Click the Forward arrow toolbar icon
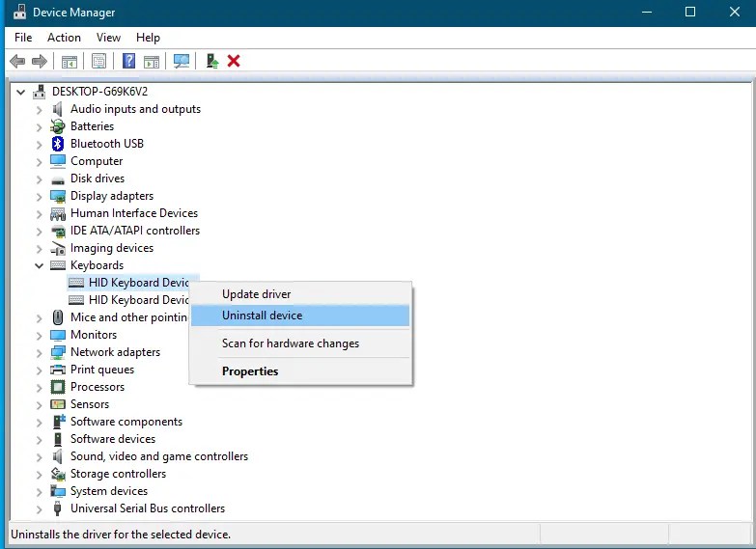Image resolution: width=756 pixels, height=549 pixels. coord(39,61)
